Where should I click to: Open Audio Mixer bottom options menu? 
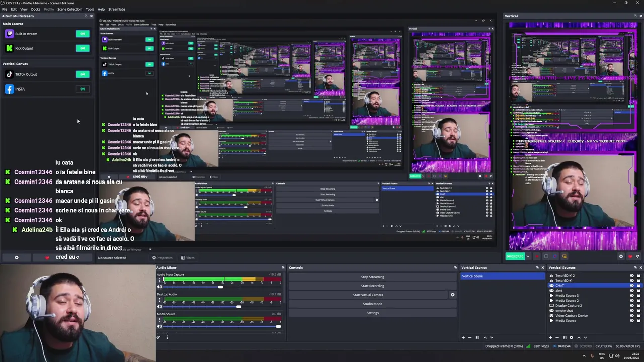167,337
